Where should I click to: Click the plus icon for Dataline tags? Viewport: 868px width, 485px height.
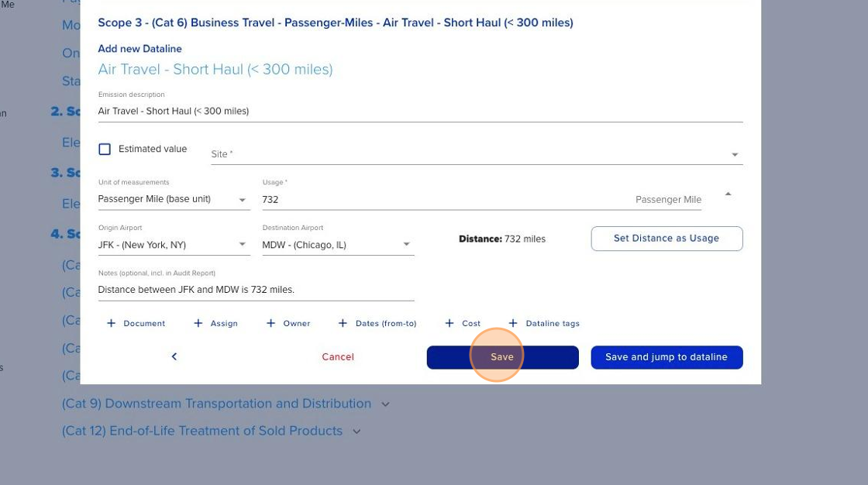click(513, 323)
